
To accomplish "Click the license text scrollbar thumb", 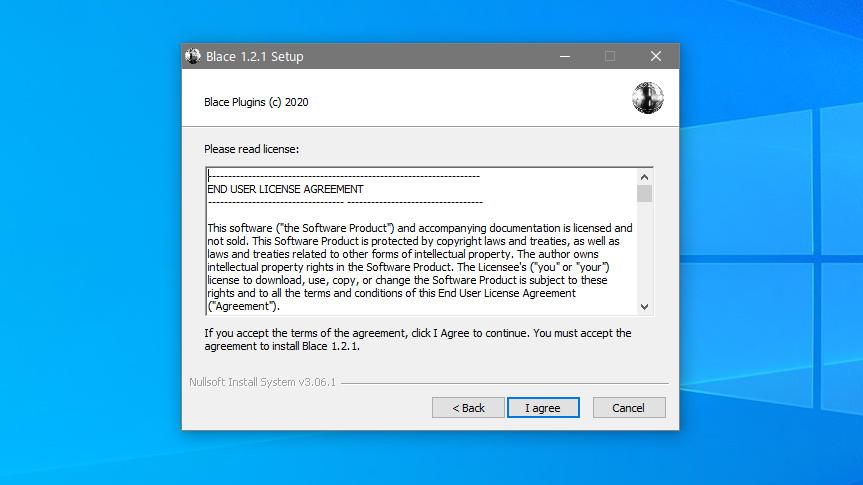I will click(x=644, y=194).
